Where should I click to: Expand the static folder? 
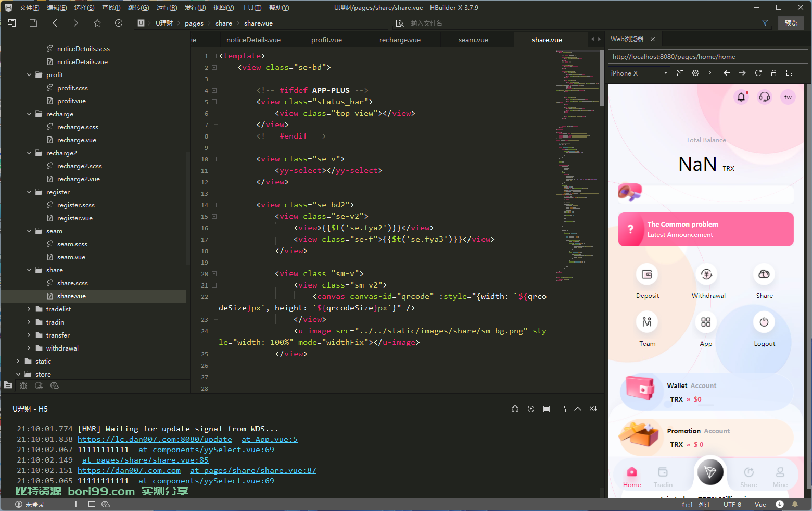(x=18, y=362)
